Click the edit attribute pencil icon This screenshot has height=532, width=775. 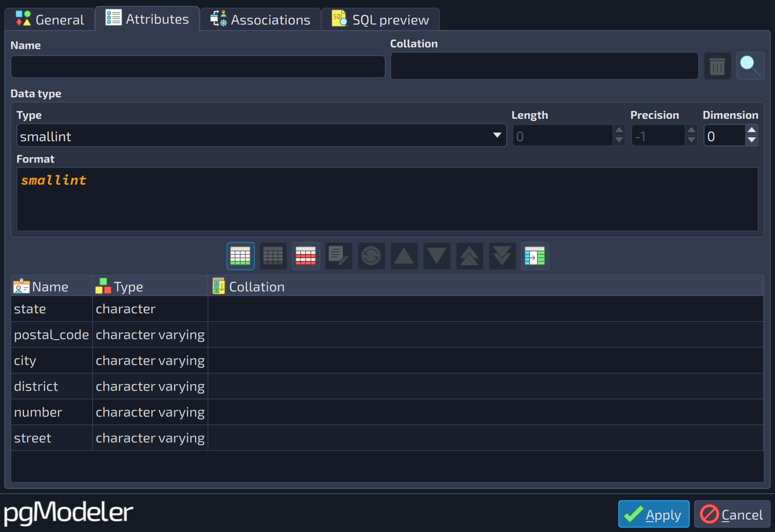(x=338, y=256)
